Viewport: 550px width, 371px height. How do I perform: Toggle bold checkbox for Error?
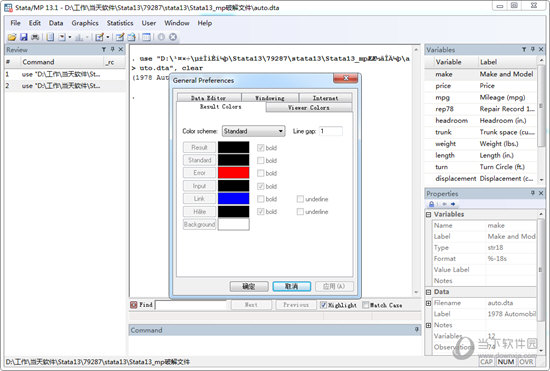click(261, 173)
